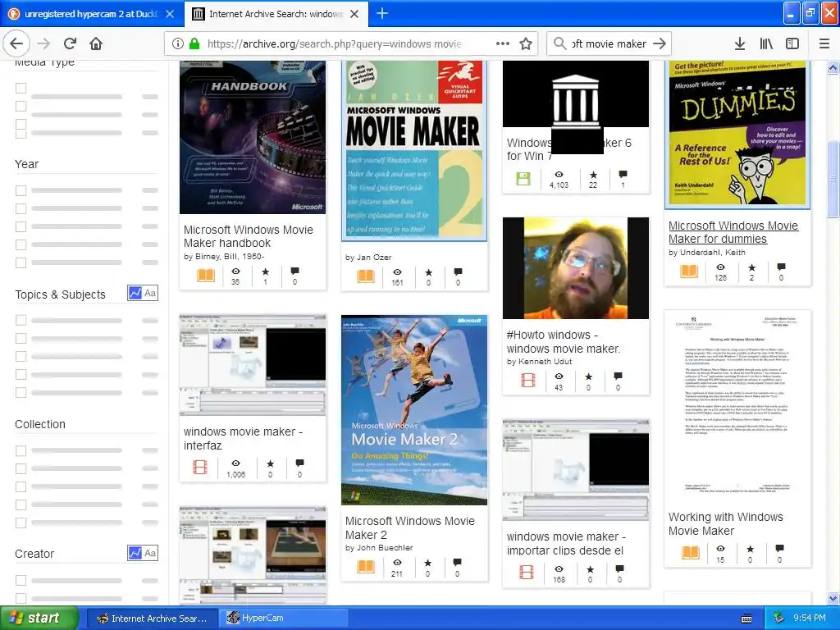Submit search with arrow in search box
Viewport: 840px width, 630px height.
coord(660,44)
